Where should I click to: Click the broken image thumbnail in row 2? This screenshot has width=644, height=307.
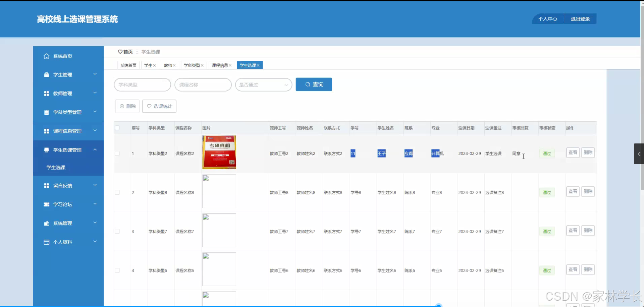pos(219,191)
